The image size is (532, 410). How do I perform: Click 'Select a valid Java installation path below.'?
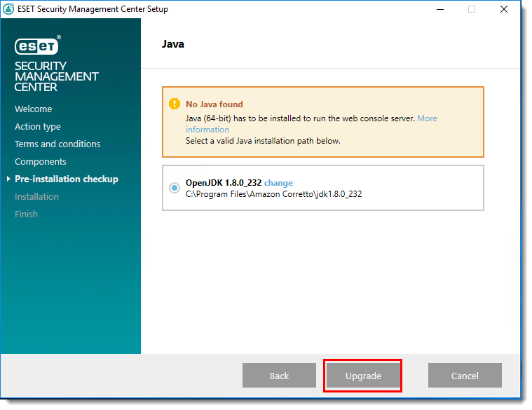(263, 141)
